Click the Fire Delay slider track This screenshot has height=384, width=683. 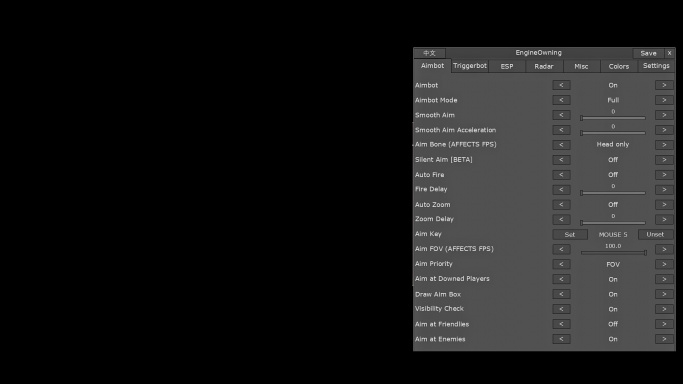click(x=613, y=192)
